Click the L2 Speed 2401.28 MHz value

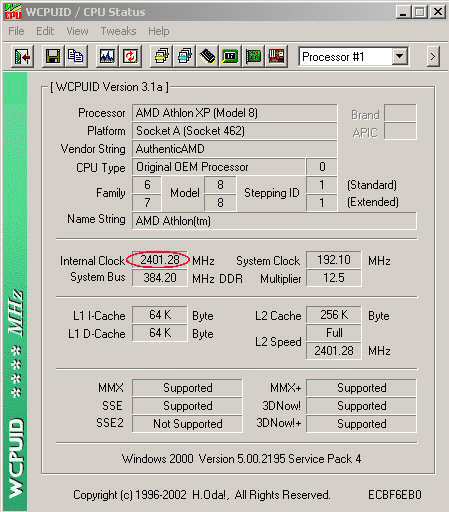pos(334,351)
